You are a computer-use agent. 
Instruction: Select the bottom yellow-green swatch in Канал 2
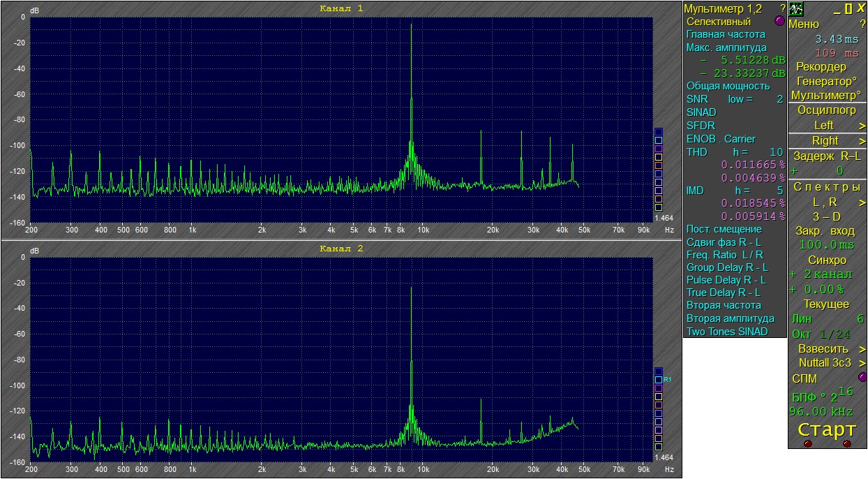point(659,447)
